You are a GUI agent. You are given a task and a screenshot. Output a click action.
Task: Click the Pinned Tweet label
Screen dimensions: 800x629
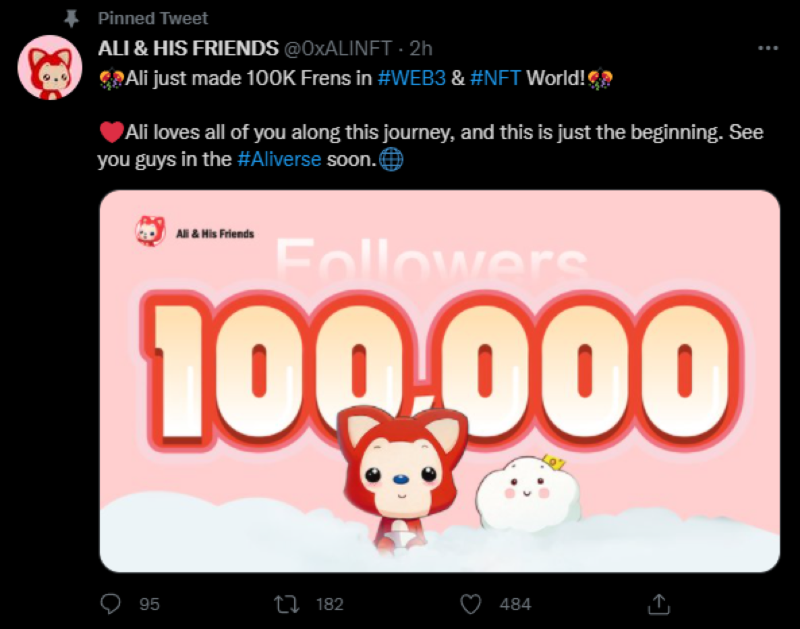[x=153, y=18]
